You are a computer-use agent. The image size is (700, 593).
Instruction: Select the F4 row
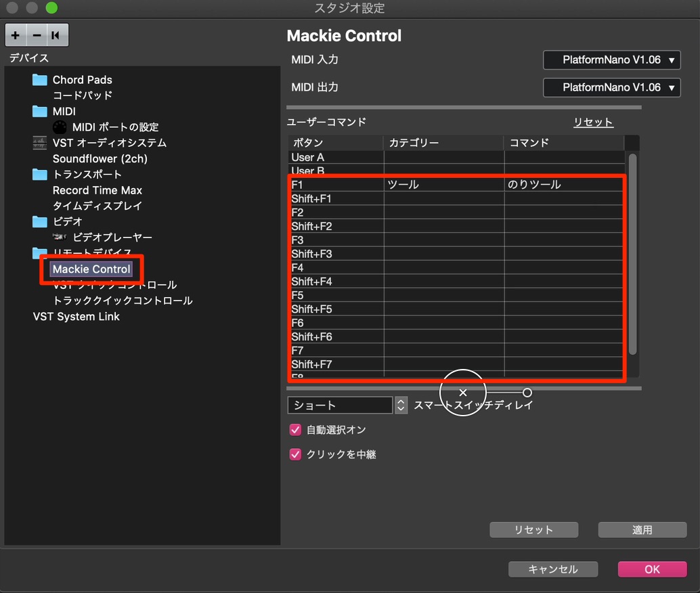coord(456,268)
